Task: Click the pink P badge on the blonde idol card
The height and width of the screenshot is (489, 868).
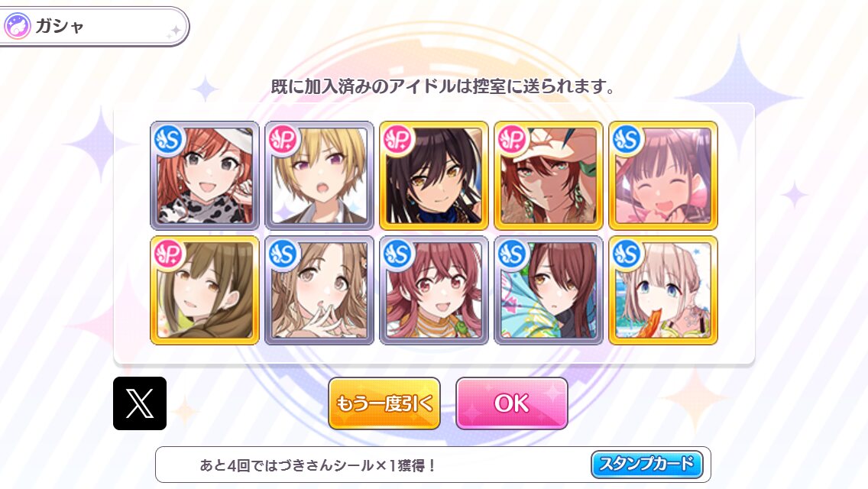Action: point(283,140)
